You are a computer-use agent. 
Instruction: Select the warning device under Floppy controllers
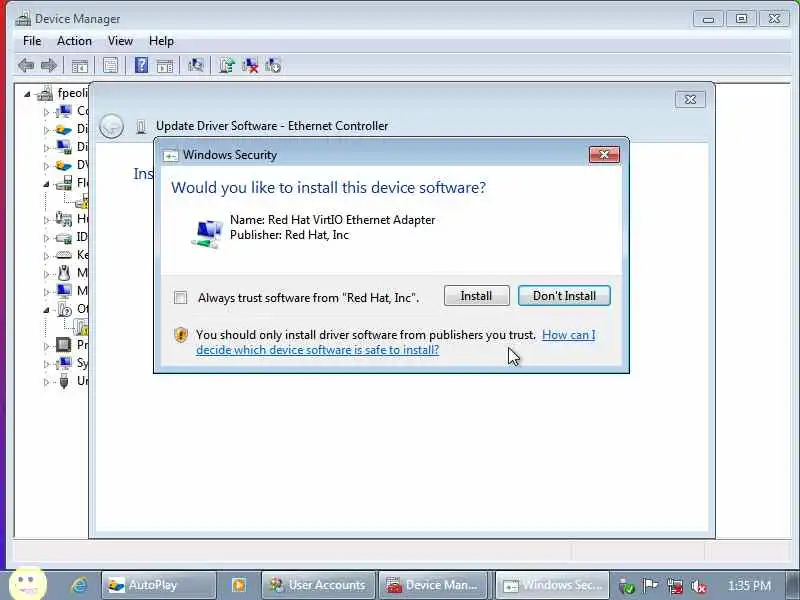coord(82,202)
